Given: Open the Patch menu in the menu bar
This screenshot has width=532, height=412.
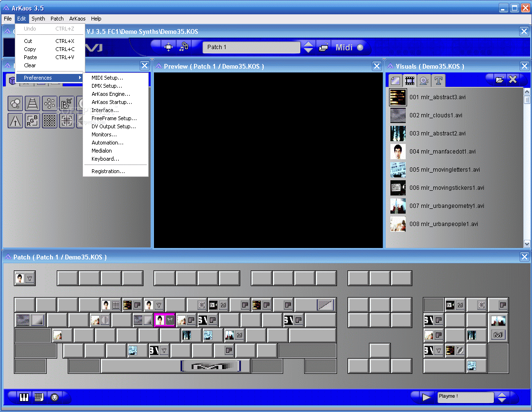Looking at the screenshot, I should (x=57, y=19).
